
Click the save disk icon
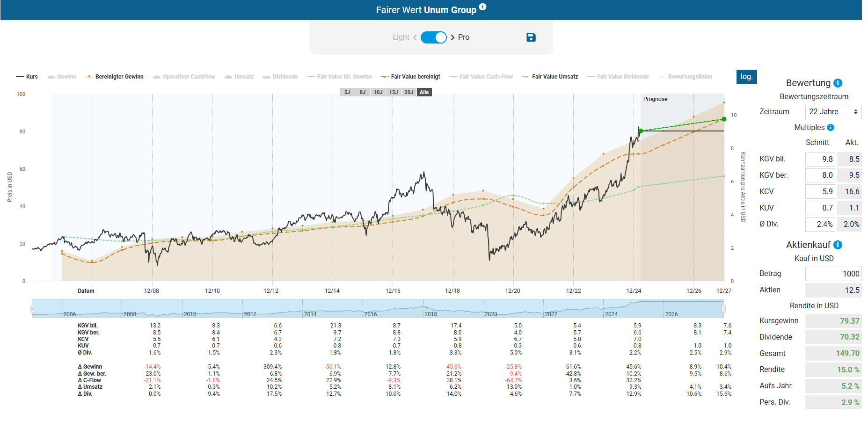tap(531, 37)
